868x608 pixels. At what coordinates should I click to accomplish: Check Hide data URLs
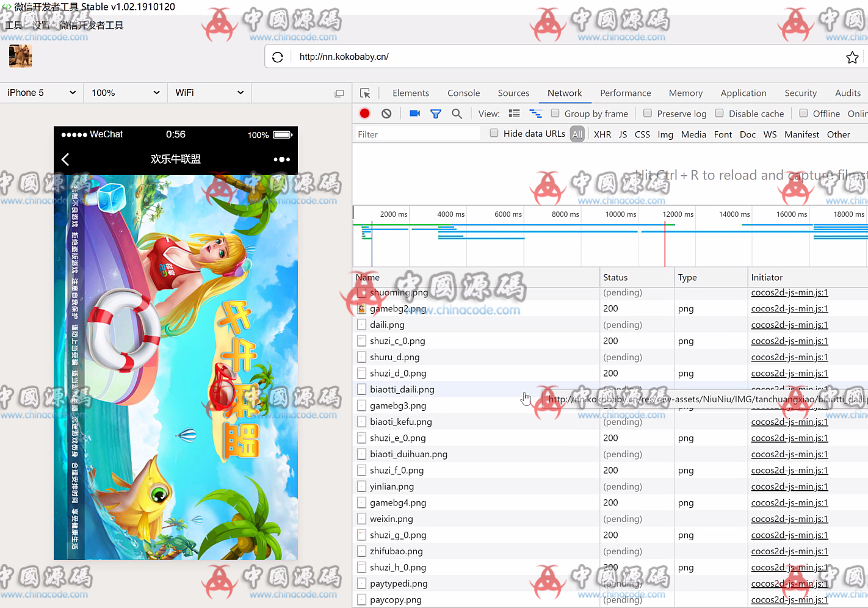click(494, 133)
